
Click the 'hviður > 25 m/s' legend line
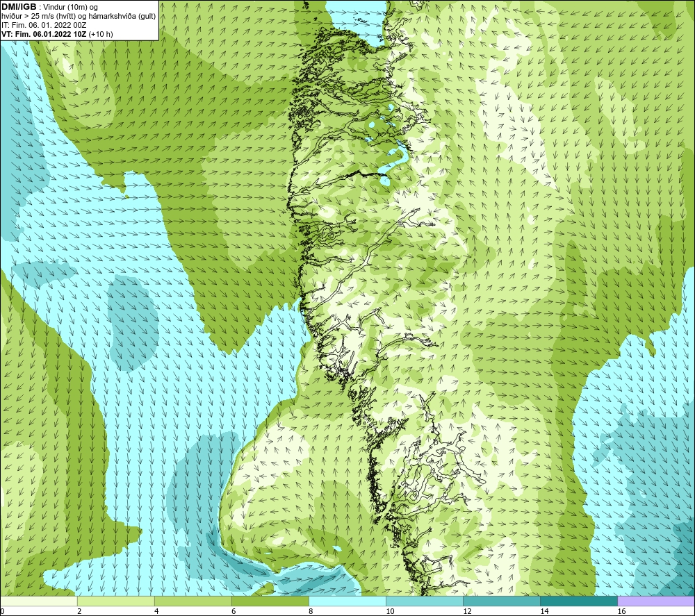tap(79, 17)
